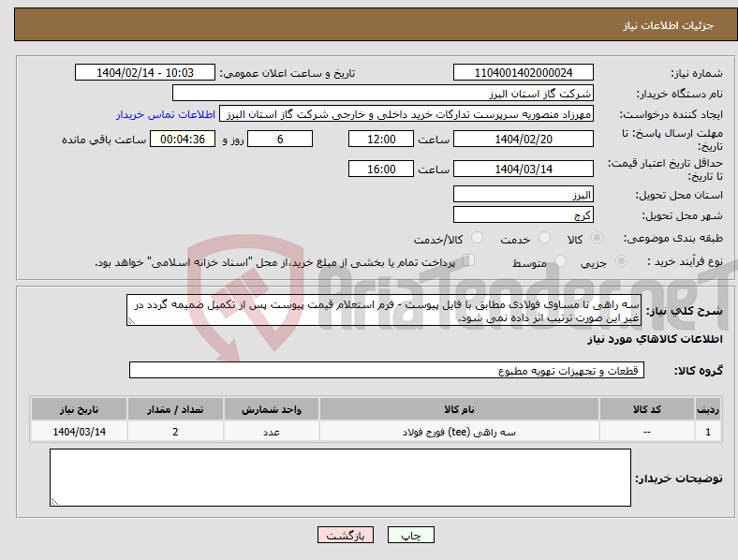Select the کالا/خدمت radio button
Screen dimensions: 738x560
point(478,238)
